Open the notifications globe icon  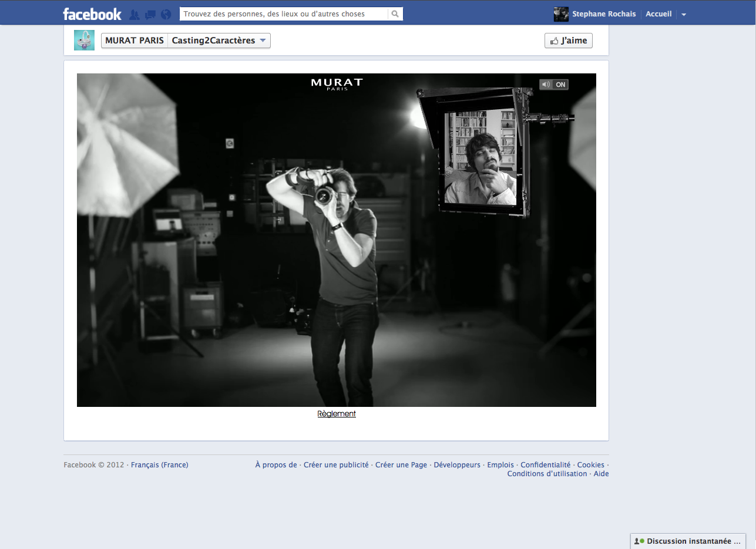click(x=166, y=14)
